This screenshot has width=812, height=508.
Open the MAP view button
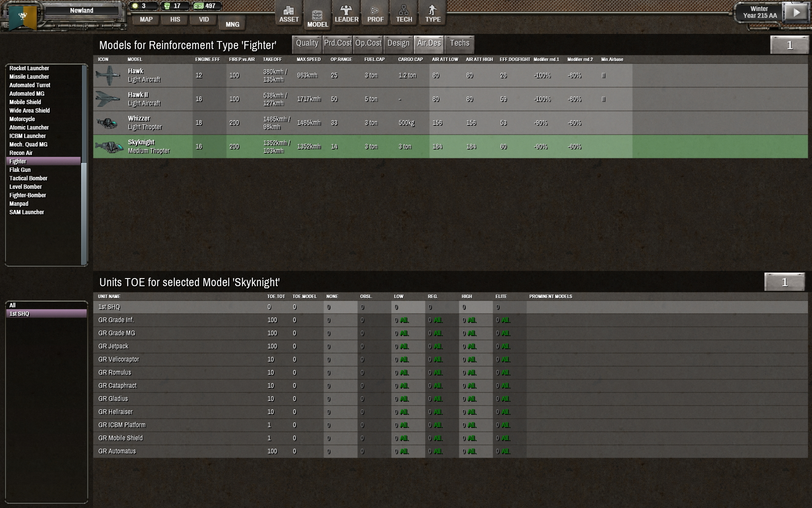point(146,19)
